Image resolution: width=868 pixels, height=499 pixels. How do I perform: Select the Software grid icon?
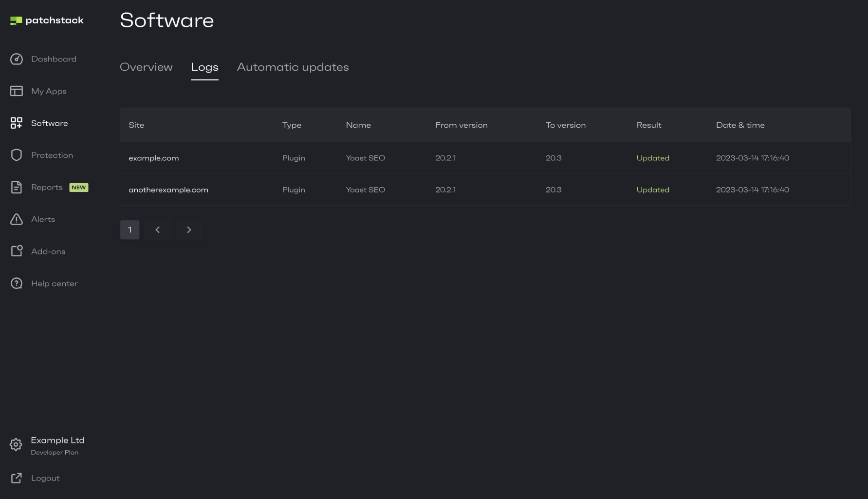[17, 123]
